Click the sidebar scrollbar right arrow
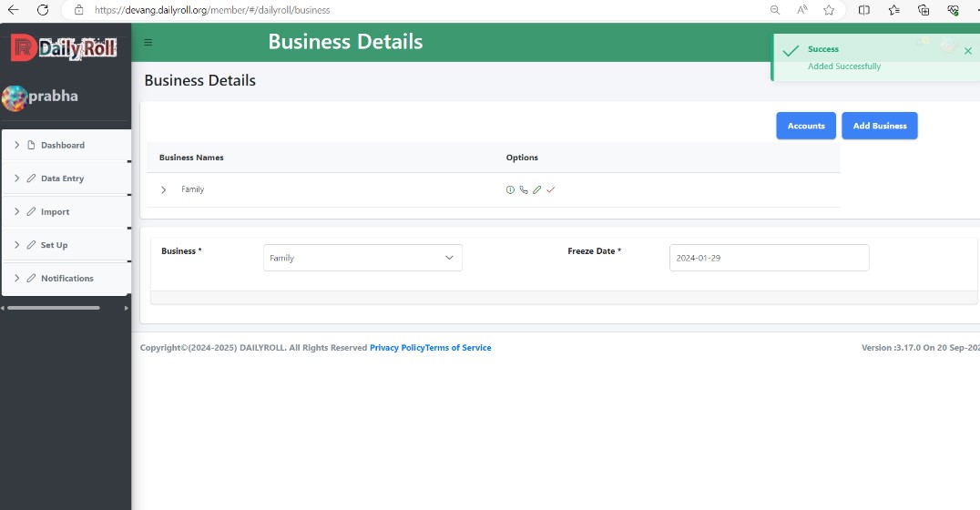 [x=127, y=308]
